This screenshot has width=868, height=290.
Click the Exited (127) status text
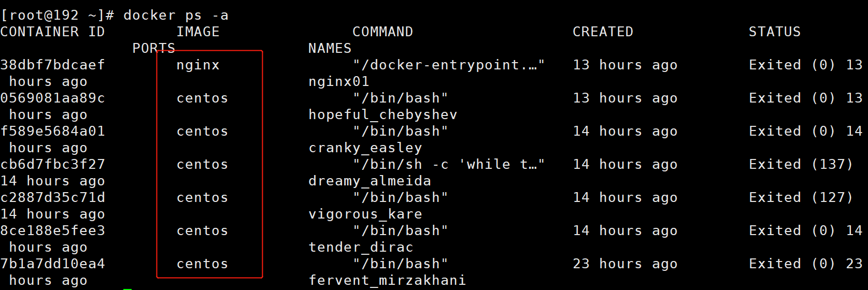(x=801, y=197)
